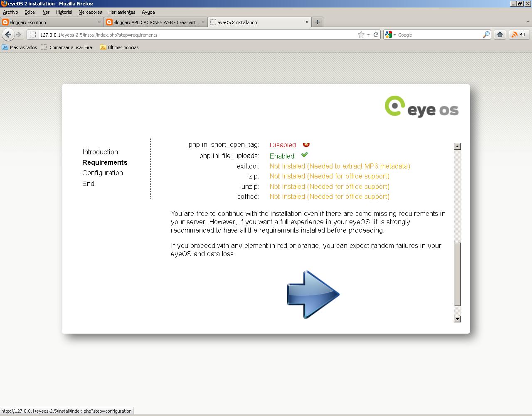The width and height of the screenshot is (532, 416).
Task: Click the green Enabled status text
Action: [282, 156]
